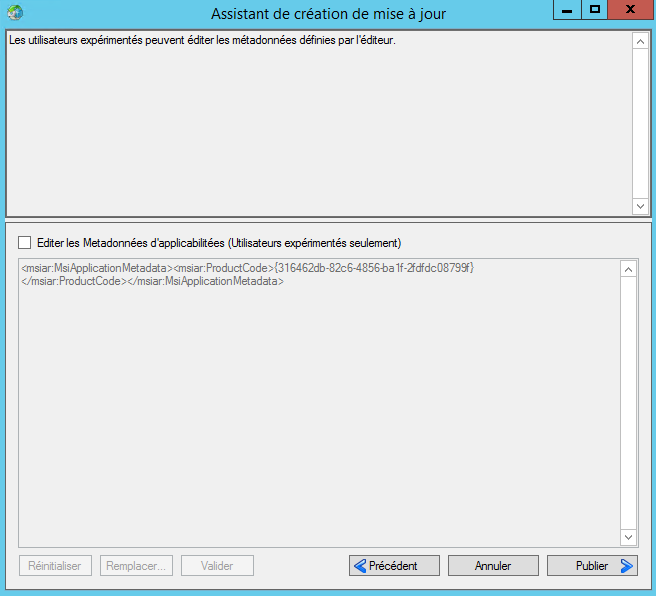Go back with the Précédent button

394,565
